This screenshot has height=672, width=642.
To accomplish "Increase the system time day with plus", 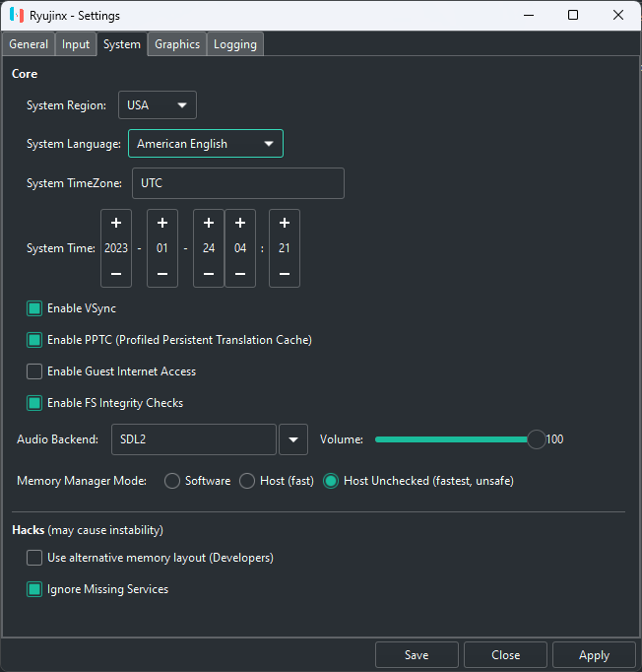I will pyautogui.click(x=209, y=223).
